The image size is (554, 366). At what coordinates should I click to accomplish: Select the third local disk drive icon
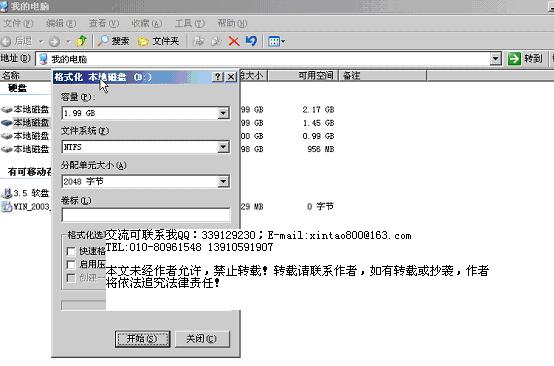coord(6,136)
